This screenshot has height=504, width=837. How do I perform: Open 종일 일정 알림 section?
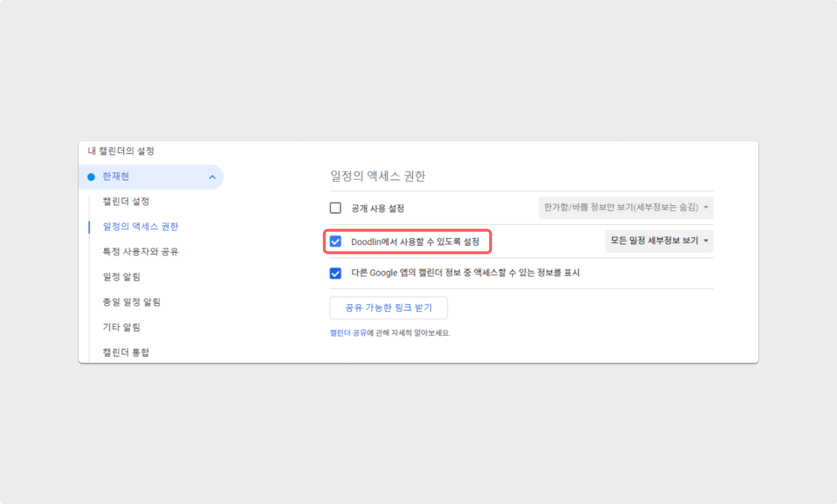132,302
